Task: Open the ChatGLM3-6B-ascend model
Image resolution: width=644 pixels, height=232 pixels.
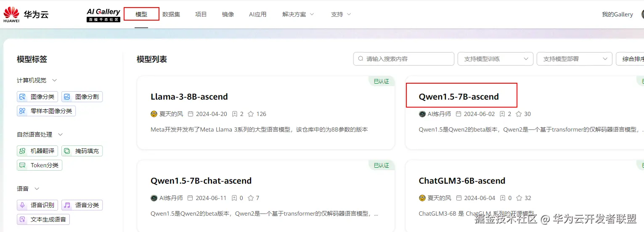Action: point(462,181)
